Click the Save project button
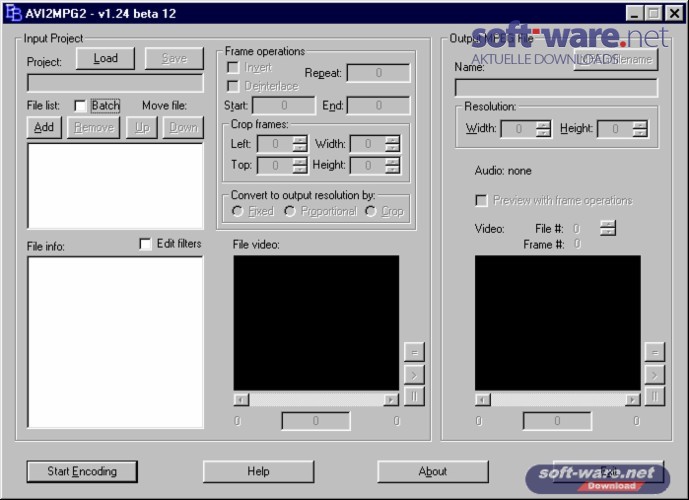The image size is (689, 500). click(x=174, y=58)
